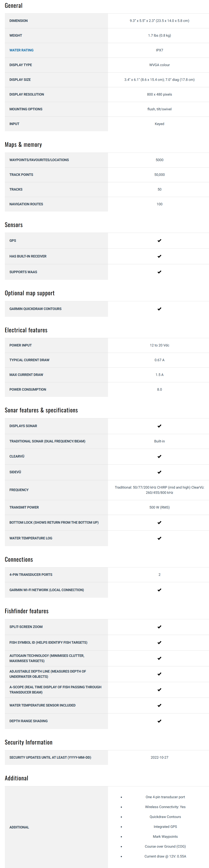Viewport: 209px width, 868px height.
Task: Click the ClearVü checkmark icon
Action: point(159,457)
